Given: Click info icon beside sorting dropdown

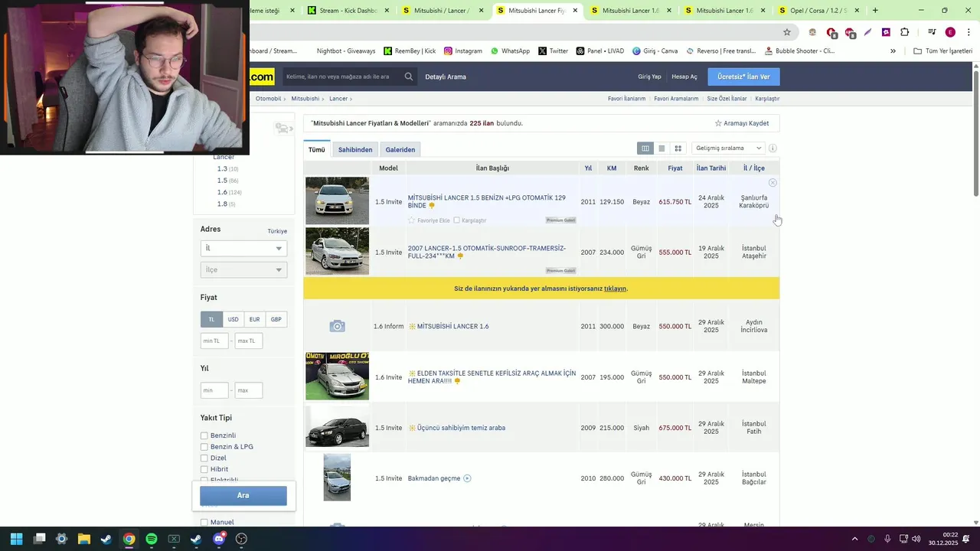Looking at the screenshot, I should click(773, 148).
